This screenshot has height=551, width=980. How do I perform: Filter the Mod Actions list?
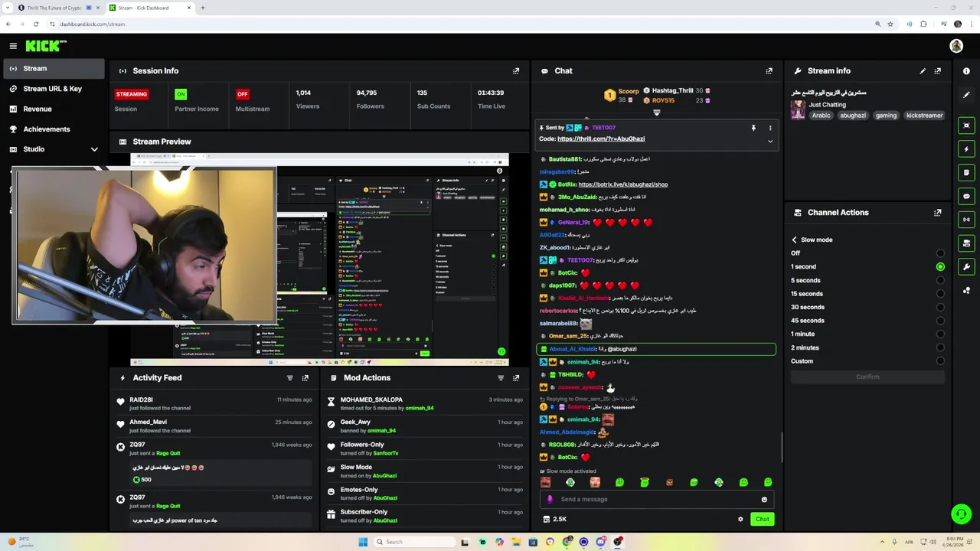(501, 378)
